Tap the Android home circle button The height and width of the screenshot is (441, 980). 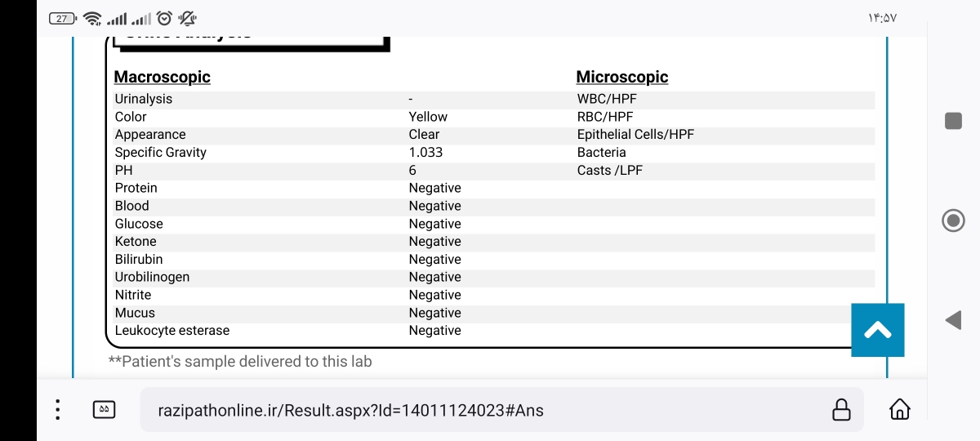pos(953,220)
